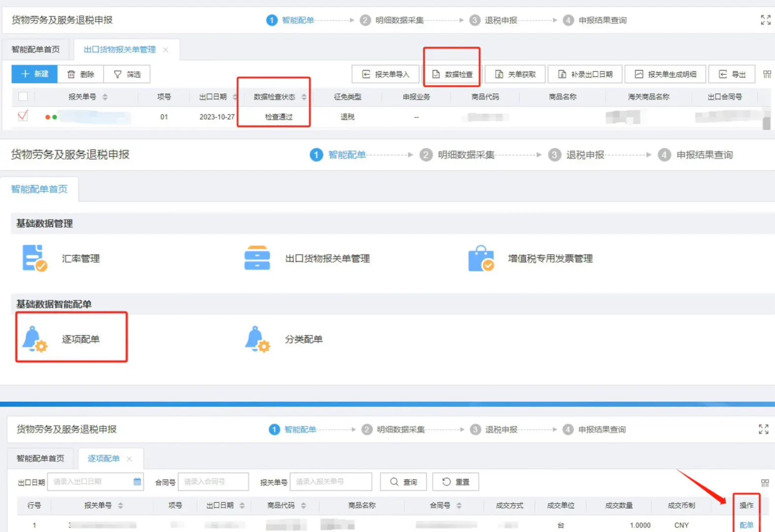Click the 退税 cell under 征免类型

pos(347,117)
